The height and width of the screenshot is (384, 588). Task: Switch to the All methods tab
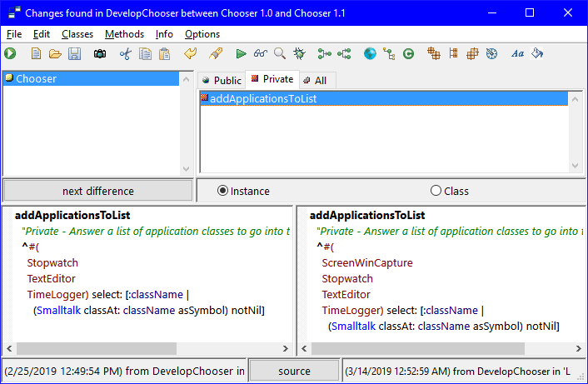(x=315, y=80)
